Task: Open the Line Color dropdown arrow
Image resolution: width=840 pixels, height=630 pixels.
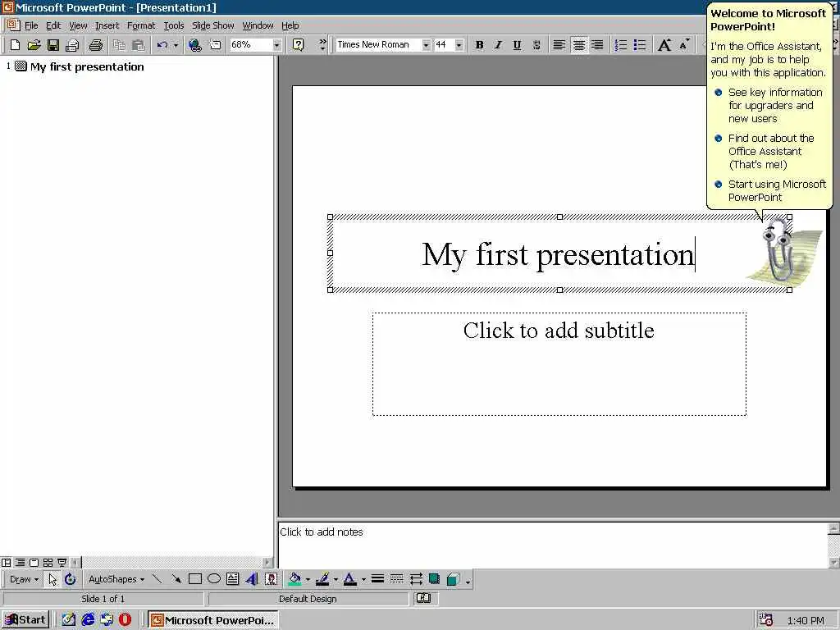Action: pos(336,579)
